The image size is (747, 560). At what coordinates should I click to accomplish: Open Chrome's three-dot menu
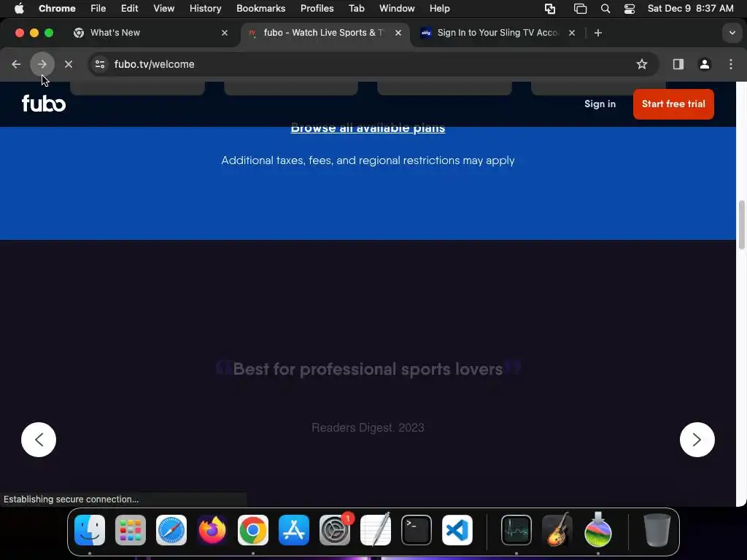point(731,64)
